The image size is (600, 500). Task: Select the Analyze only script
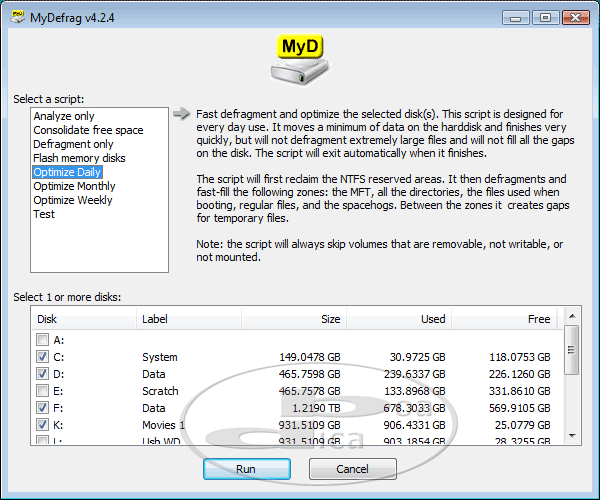(64, 116)
